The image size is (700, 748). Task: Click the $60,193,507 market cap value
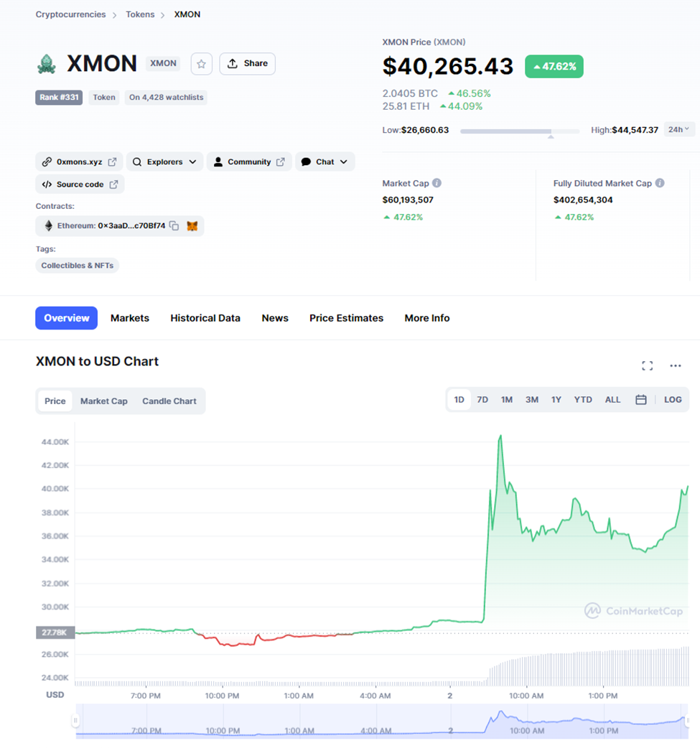[x=408, y=200]
